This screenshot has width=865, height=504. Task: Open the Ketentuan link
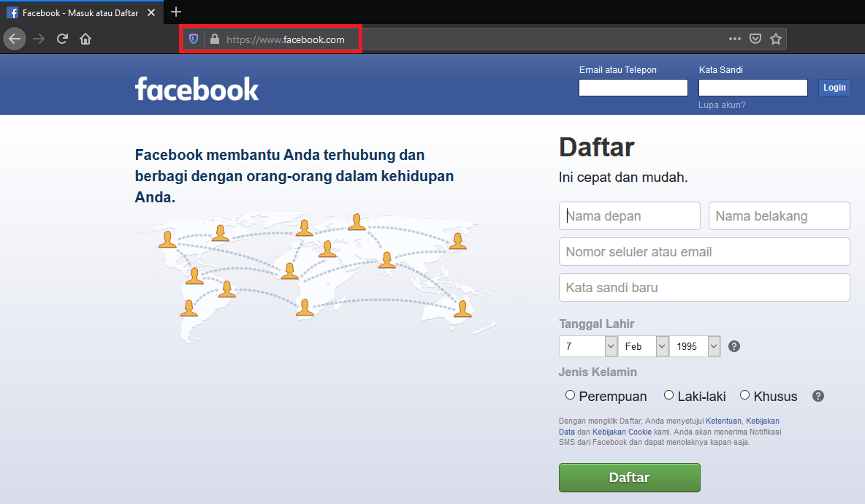723,421
